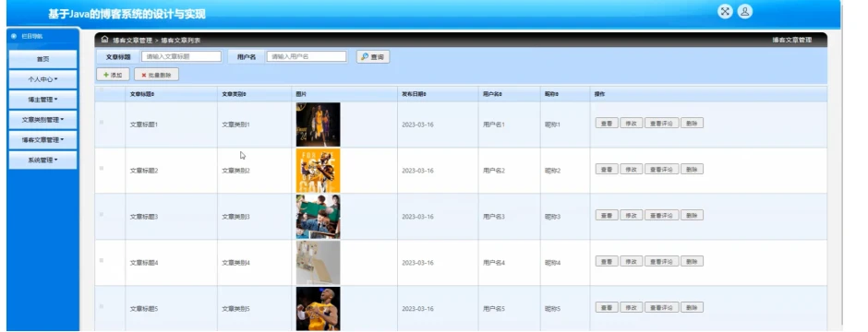This screenshot has height=332, width=868.
Task: Click 修改 for 文章标题5 row
Action: tap(631, 307)
